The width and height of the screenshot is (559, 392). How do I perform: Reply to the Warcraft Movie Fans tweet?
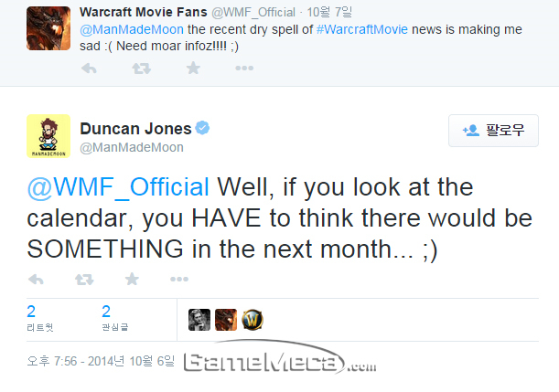click(89, 69)
